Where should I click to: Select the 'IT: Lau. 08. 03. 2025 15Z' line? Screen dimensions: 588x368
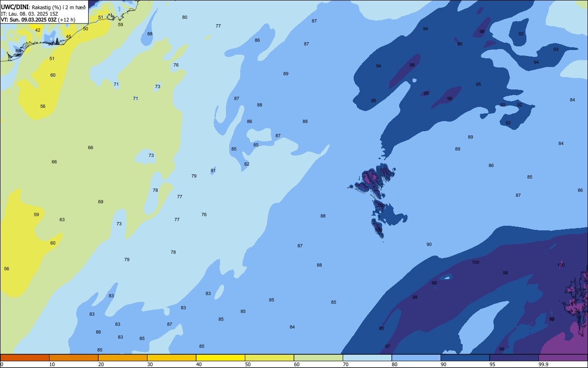coord(29,13)
